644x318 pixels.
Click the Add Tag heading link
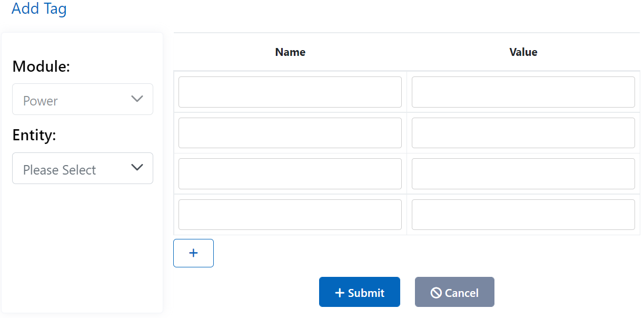(x=39, y=8)
